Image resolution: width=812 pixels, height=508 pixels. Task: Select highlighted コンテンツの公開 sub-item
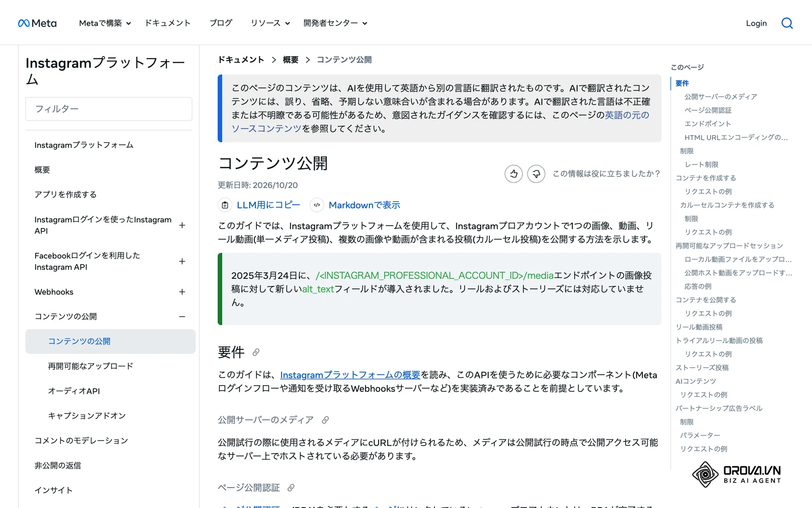pos(111,341)
